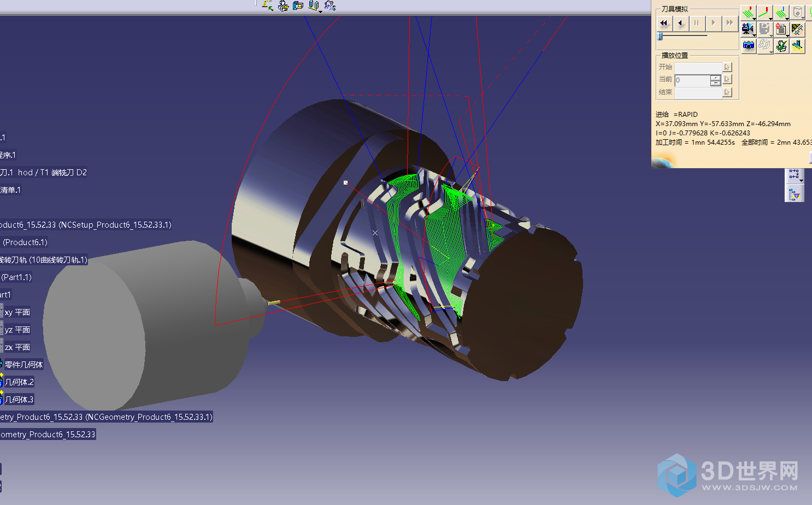
Task: Click the 进给 =RAPID feed text
Action: tap(676, 115)
